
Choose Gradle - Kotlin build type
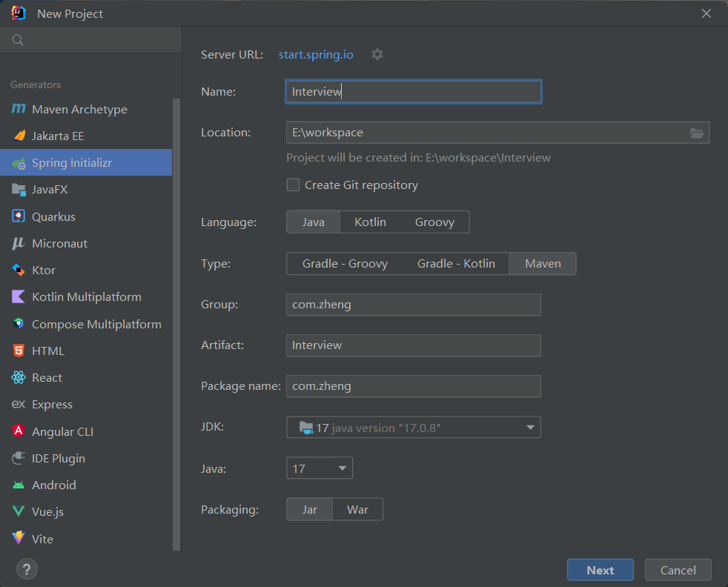(456, 264)
